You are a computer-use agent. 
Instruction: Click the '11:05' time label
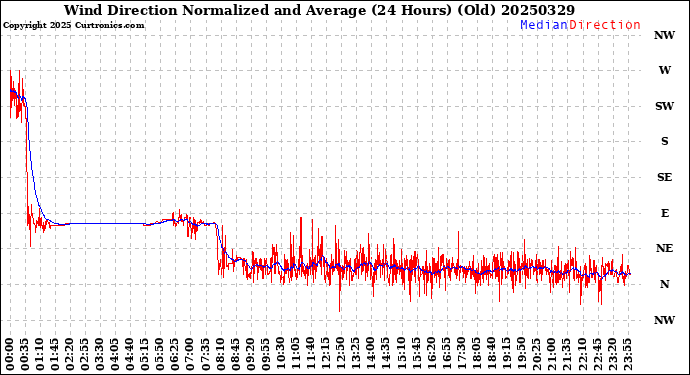coord(295,354)
